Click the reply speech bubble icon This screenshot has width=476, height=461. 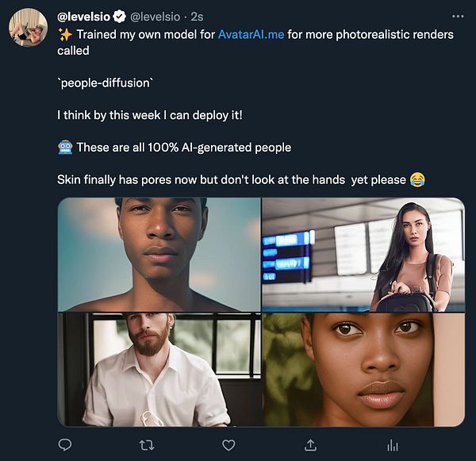(x=67, y=444)
